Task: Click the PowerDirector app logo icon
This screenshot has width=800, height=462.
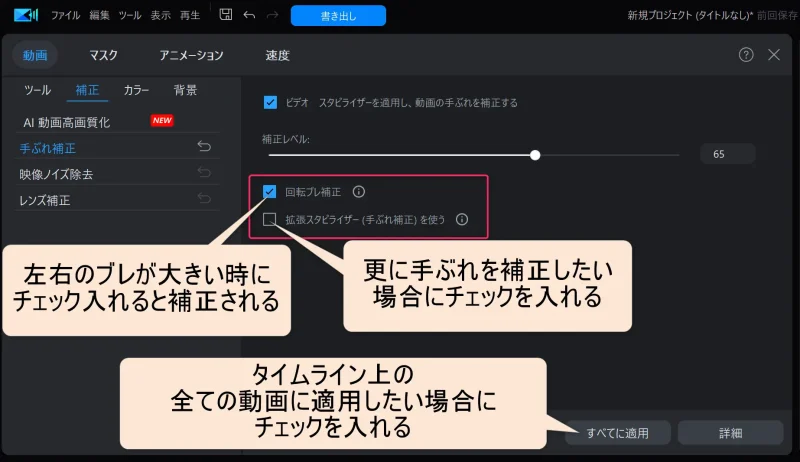Action: tap(26, 15)
